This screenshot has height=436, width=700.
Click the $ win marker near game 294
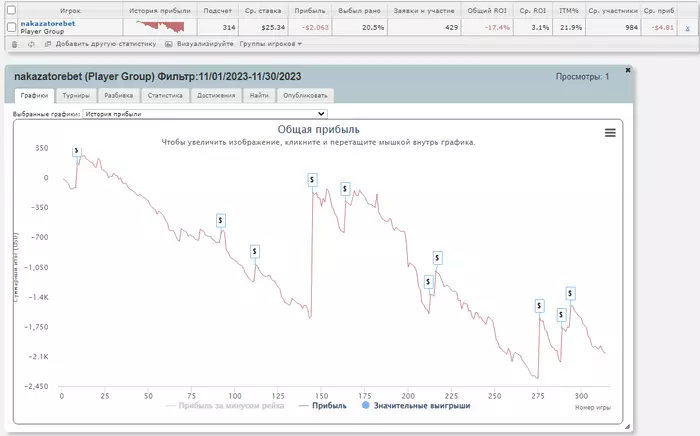pyautogui.click(x=570, y=293)
